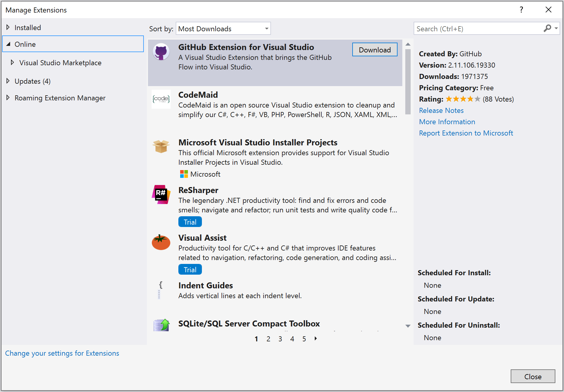Viewport: 564px width, 392px height.
Task: Expand the Updates (4) section
Action: (8, 81)
